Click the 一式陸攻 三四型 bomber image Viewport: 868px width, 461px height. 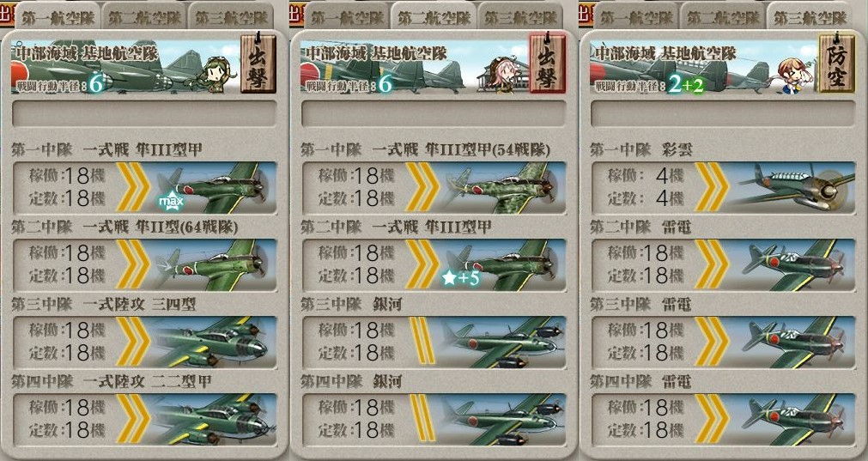[213, 343]
